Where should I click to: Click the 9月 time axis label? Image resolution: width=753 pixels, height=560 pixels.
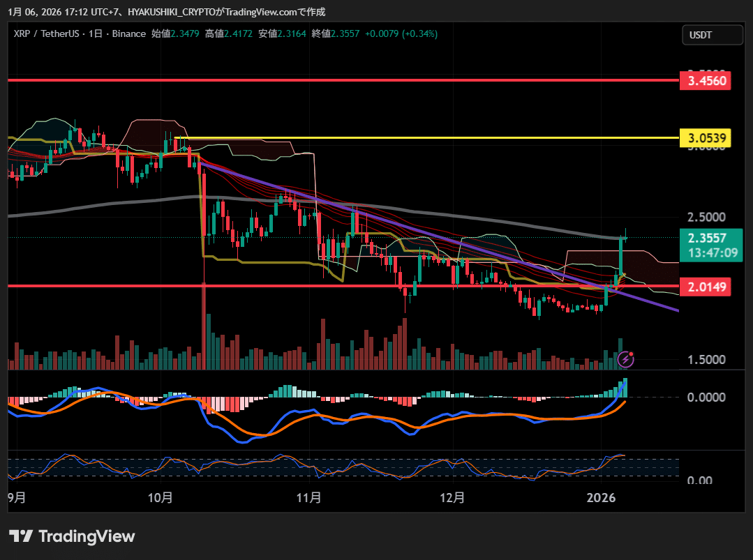click(17, 498)
